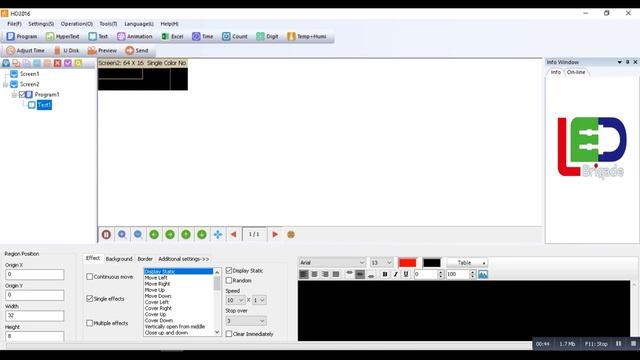Export to U Disk
The width and height of the screenshot is (640, 360).
pyautogui.click(x=66, y=50)
